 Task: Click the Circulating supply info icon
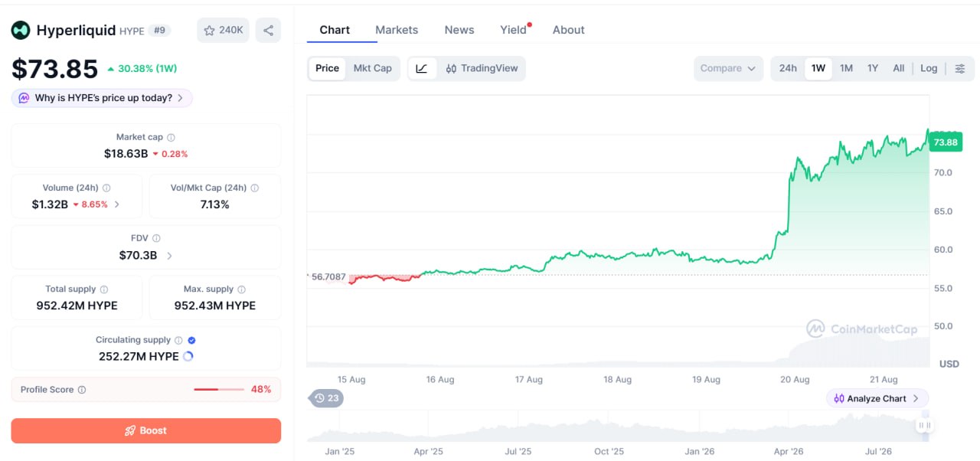pos(178,340)
